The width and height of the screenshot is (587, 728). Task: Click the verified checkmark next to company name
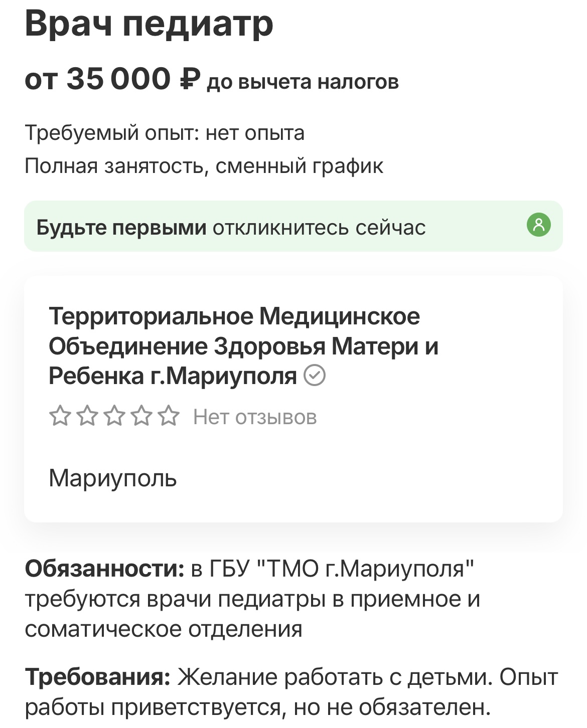coord(315,376)
